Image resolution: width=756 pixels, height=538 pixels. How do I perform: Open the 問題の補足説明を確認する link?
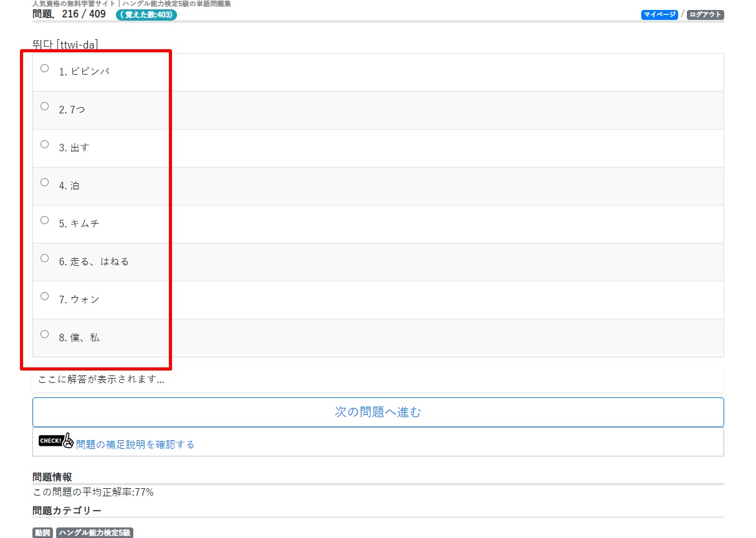[x=135, y=445]
